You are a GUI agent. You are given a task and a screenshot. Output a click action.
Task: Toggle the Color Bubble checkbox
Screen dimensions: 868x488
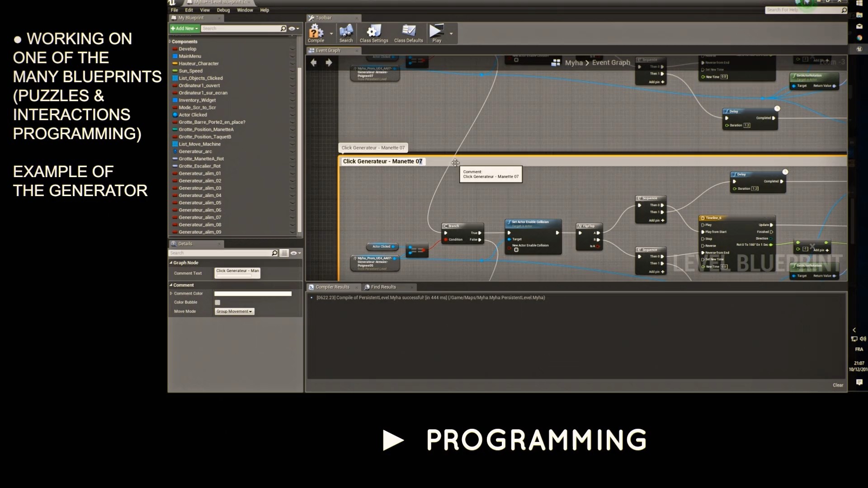[x=217, y=302]
